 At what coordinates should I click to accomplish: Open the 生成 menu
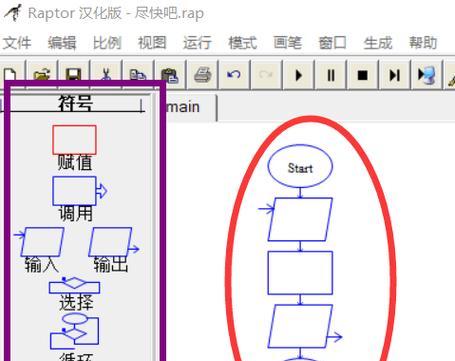378,43
